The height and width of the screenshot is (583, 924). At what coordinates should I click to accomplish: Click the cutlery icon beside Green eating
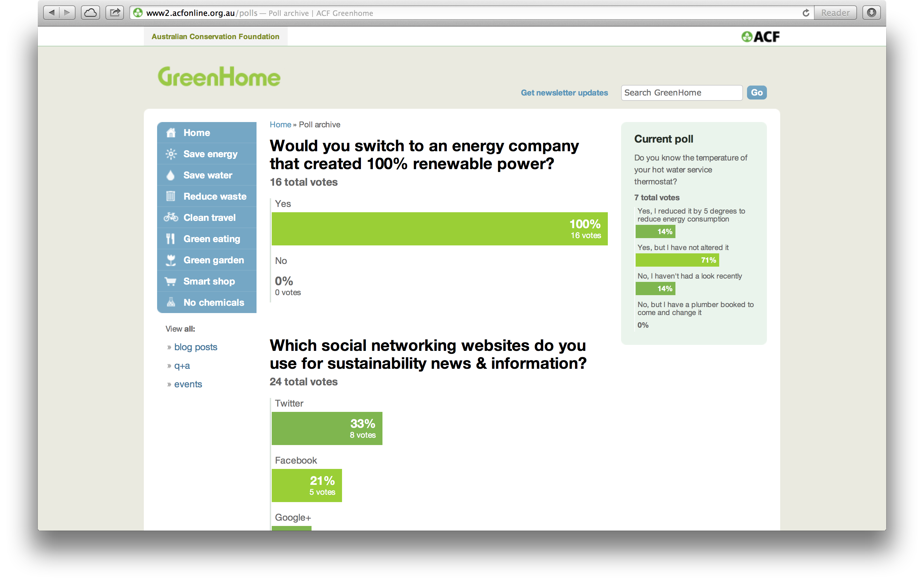(x=171, y=239)
